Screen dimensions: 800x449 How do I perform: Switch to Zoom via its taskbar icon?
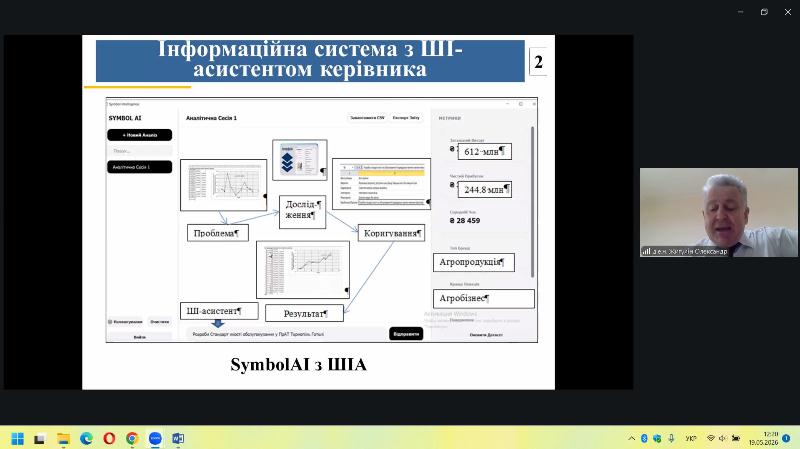point(155,439)
